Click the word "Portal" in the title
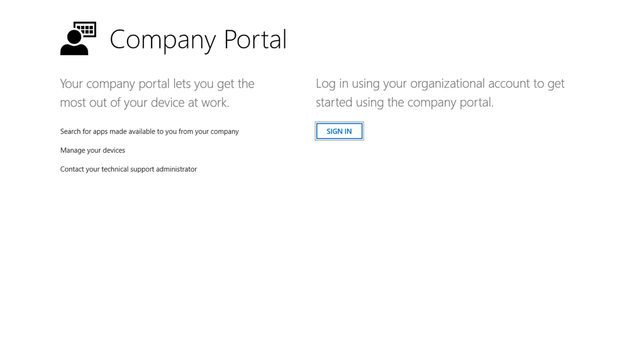This screenshot has width=644, height=362. [x=255, y=40]
